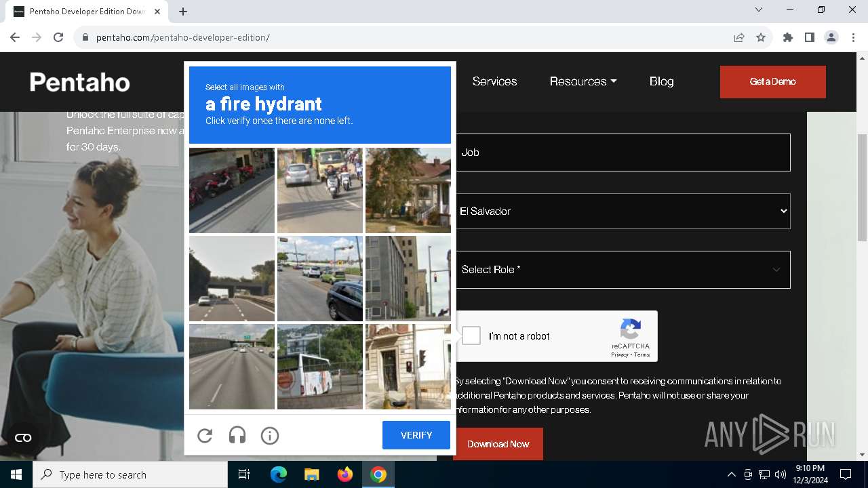Viewport: 868px width, 488px height.
Task: Select the captcha image with the green car
Action: 320,279
